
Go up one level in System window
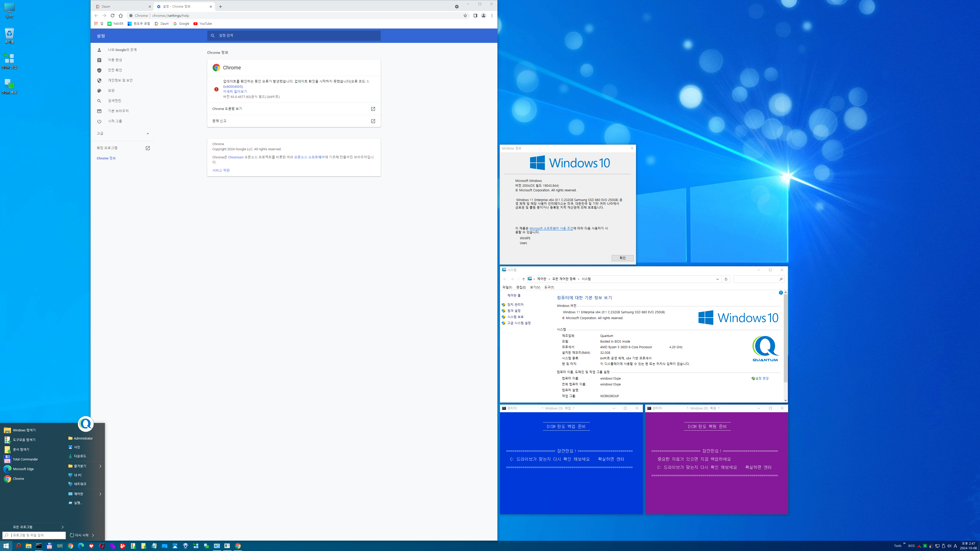point(523,279)
